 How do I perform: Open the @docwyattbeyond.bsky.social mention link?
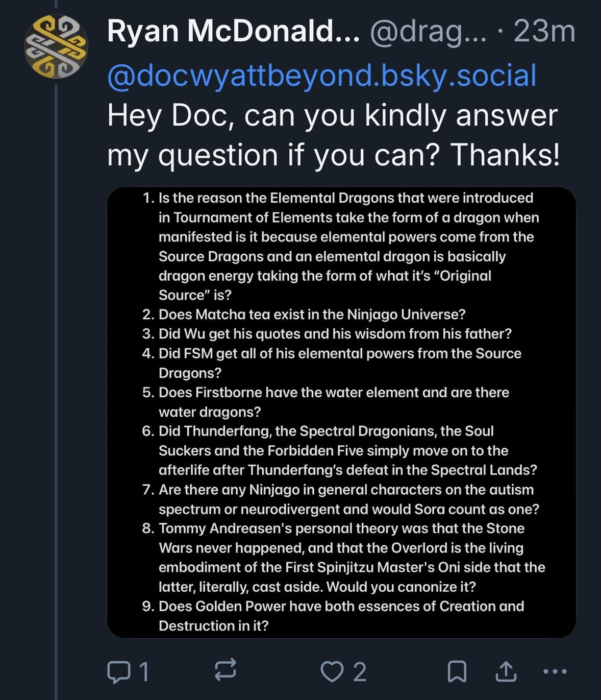320,76
